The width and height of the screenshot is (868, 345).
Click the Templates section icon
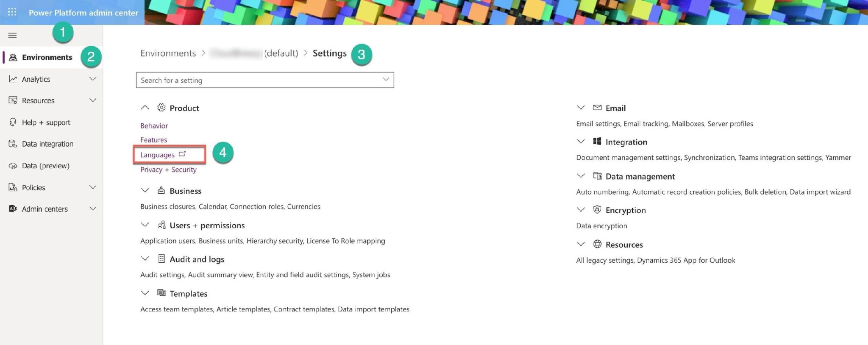tap(161, 293)
